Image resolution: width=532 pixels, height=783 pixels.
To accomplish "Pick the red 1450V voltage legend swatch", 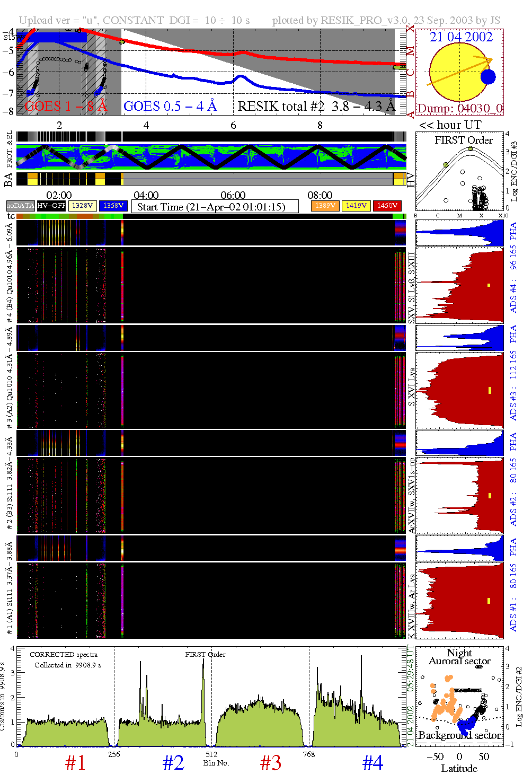I will click(x=387, y=206).
